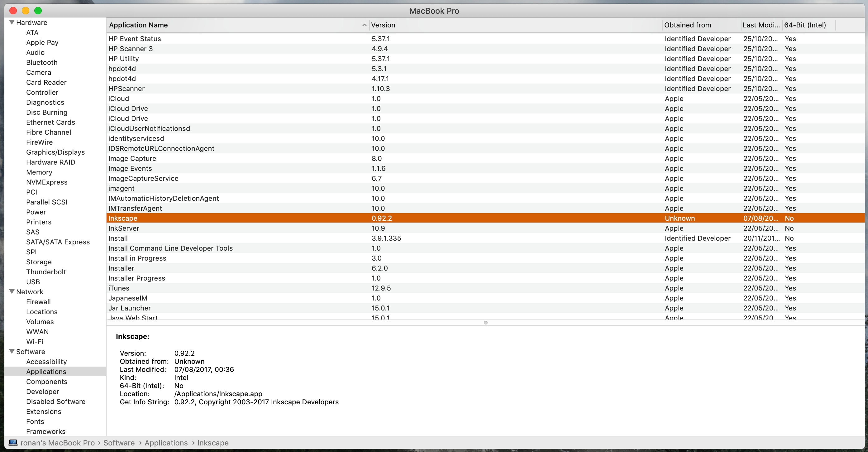Viewport: 868px width, 452px height.
Task: Select Printers in the sidebar
Action: [x=39, y=222]
